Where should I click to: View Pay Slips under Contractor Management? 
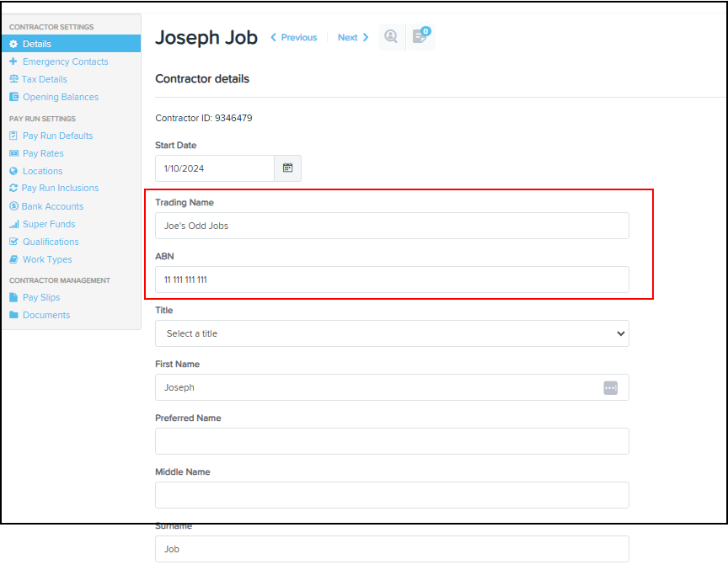[41, 297]
